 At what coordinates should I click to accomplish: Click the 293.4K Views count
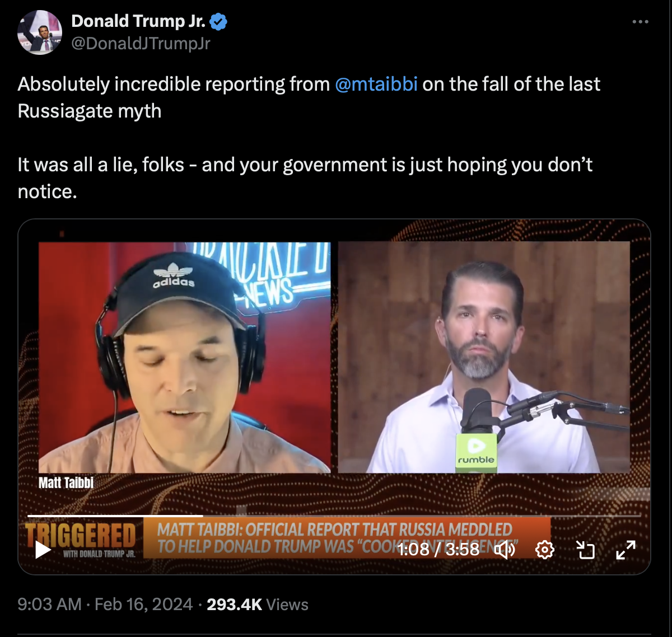[x=258, y=605]
